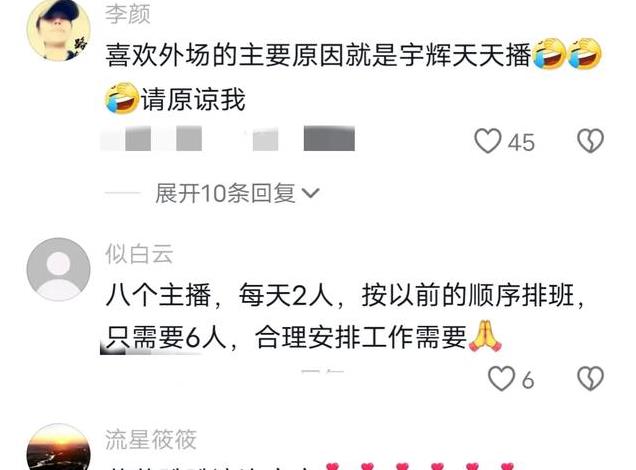Click the chevron beside 展开10条回复
This screenshot has width=636, height=470.
click(311, 193)
